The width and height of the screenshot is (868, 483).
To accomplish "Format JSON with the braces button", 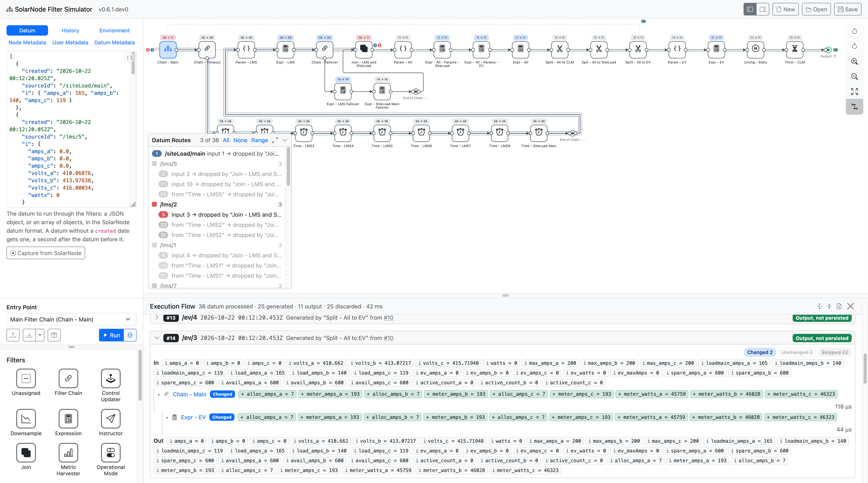I will [129, 58].
